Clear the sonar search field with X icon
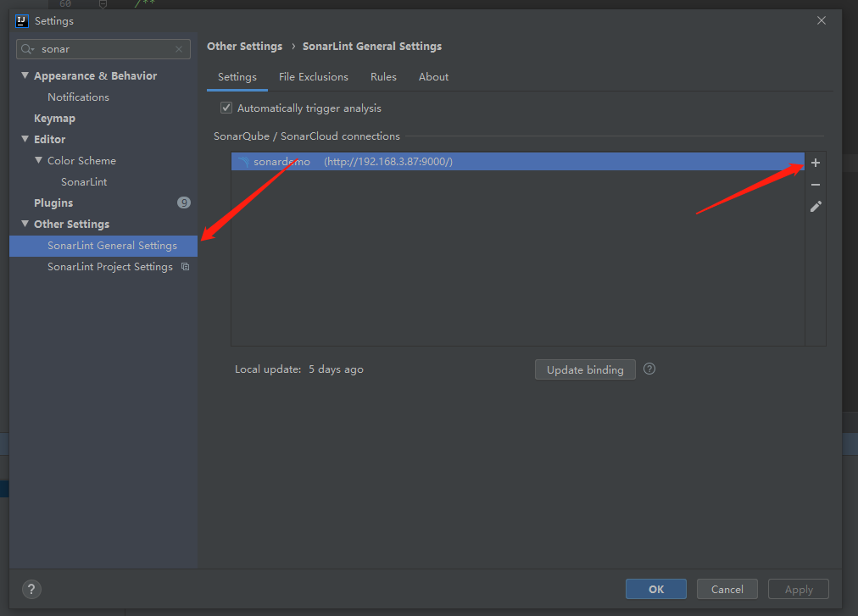The height and width of the screenshot is (616, 858). [179, 49]
